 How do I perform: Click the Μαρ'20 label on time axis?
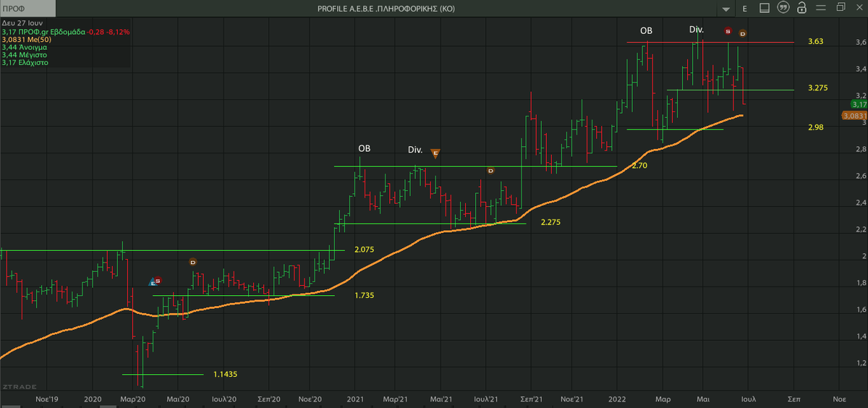pyautogui.click(x=134, y=399)
